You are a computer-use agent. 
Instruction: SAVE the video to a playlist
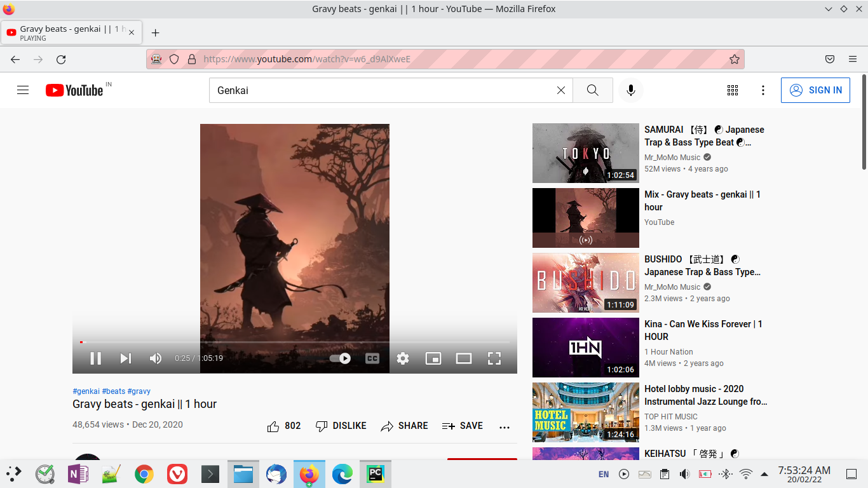463,426
